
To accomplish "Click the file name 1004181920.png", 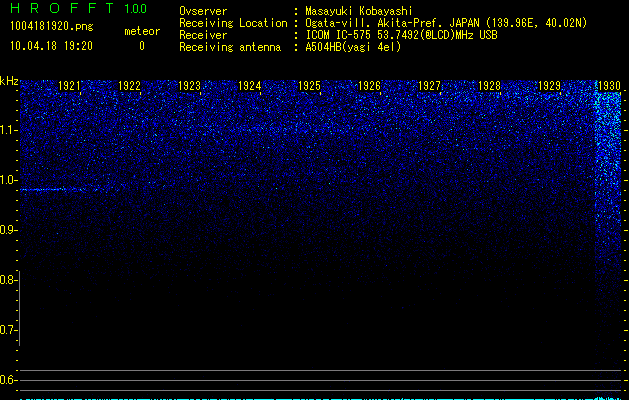I will pyautogui.click(x=52, y=27).
